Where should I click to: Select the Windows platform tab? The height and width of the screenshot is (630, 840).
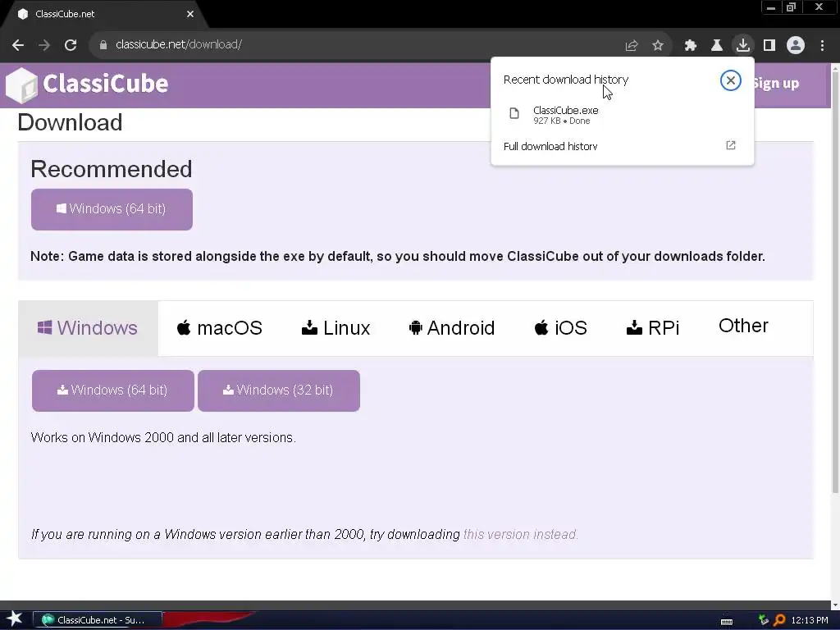pos(88,328)
